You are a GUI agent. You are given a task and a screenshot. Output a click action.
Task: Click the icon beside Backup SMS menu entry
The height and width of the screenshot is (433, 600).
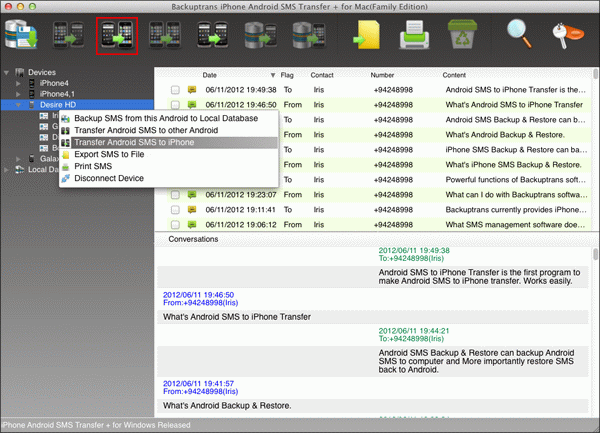coord(66,118)
